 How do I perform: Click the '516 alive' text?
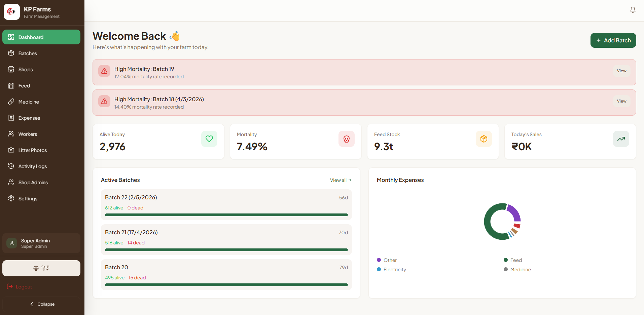(x=114, y=243)
